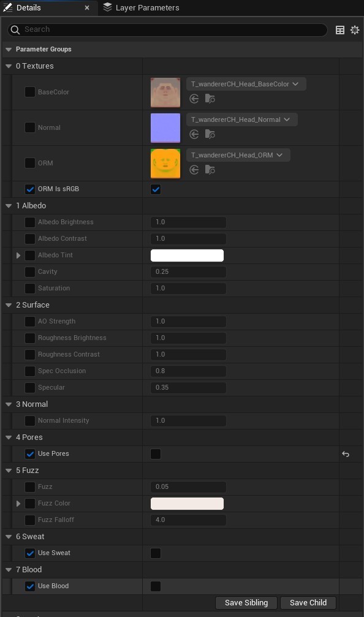This screenshot has height=617, width=364.
Task: Collapse the 6 Sweat group
Action: [8, 536]
